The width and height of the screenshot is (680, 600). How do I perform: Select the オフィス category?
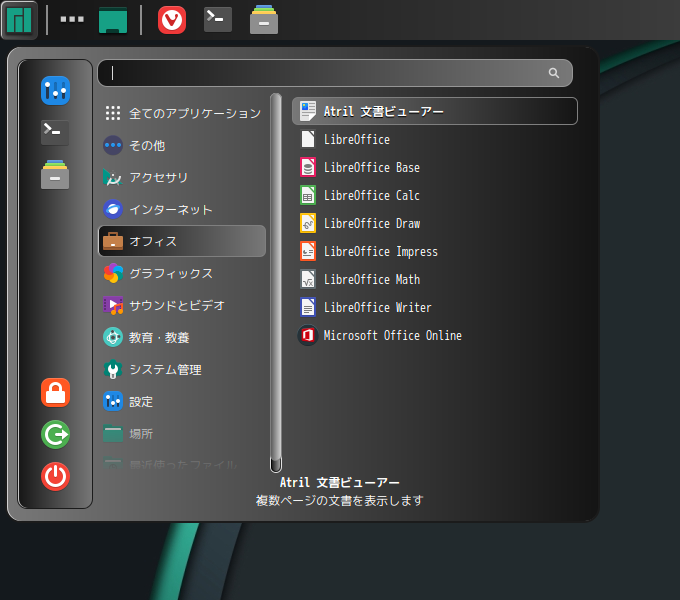point(182,241)
